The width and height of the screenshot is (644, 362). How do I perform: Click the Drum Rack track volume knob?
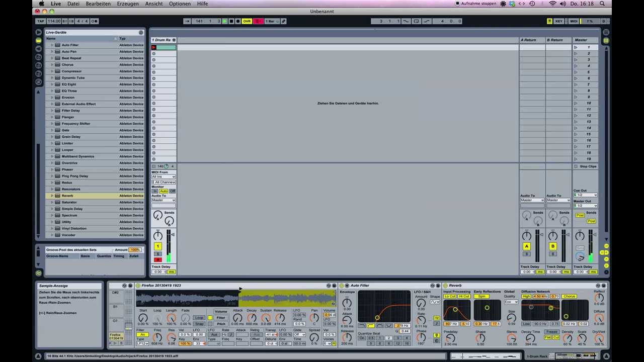pos(157,236)
